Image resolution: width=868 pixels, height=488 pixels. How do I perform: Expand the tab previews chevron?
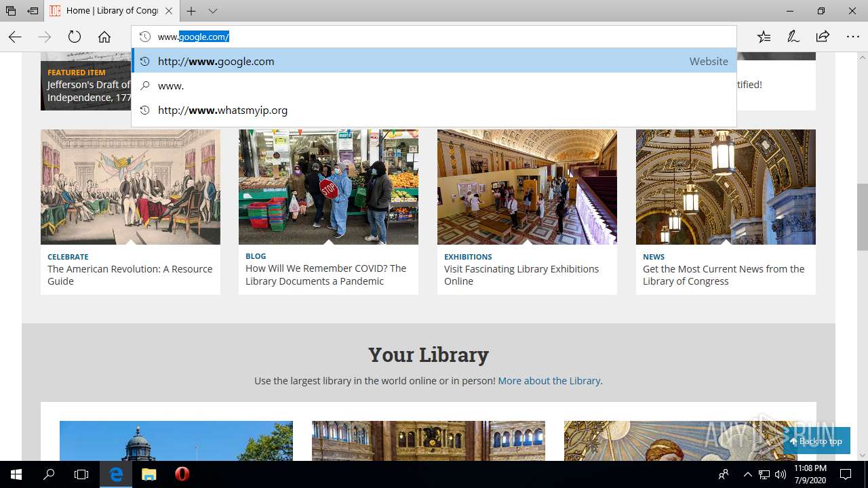click(213, 11)
